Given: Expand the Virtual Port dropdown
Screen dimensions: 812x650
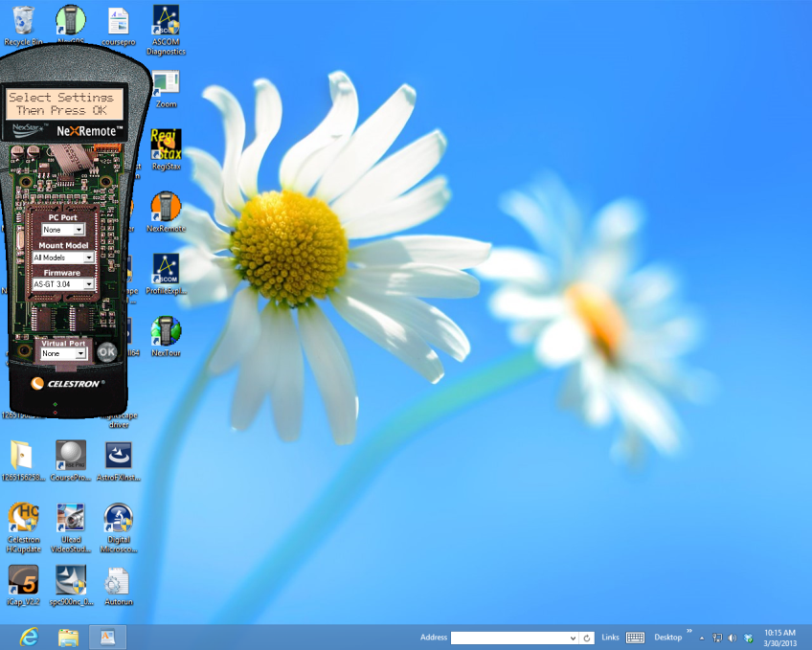Looking at the screenshot, I should click(x=63, y=353).
